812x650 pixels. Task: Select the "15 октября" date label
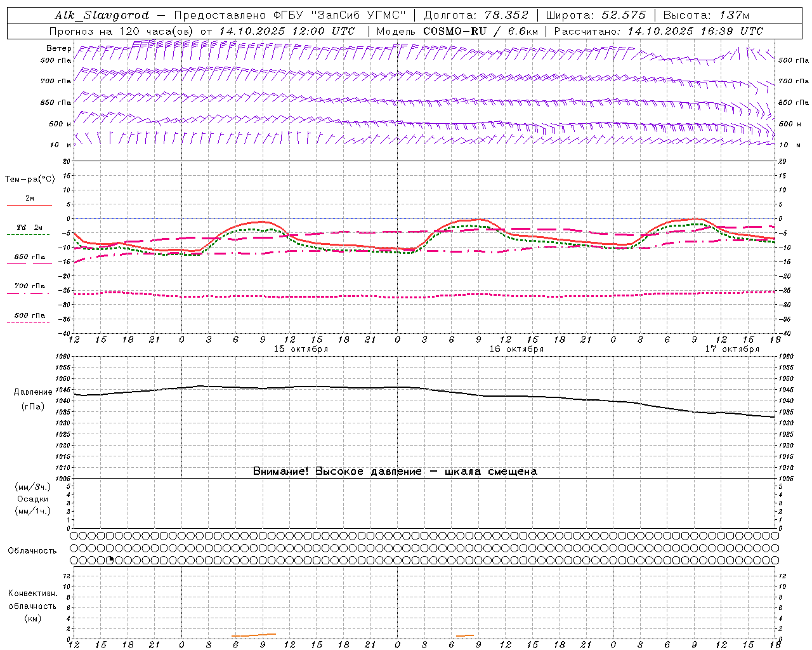pos(301,349)
